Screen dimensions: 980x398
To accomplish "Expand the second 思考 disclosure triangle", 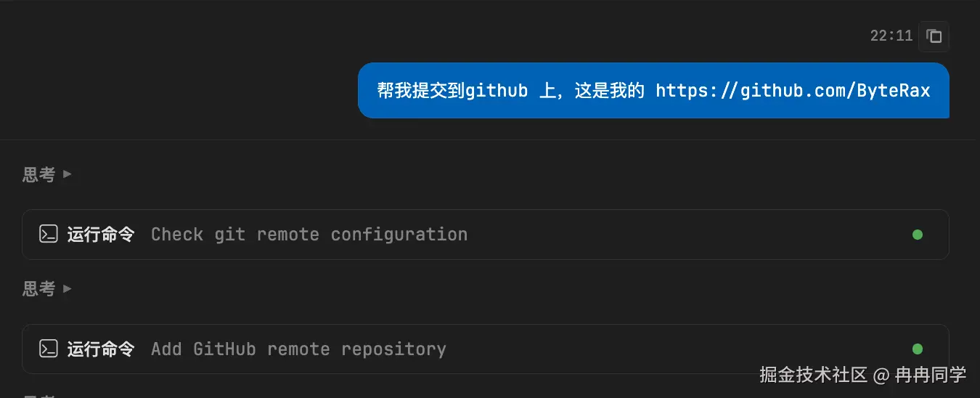I will (x=68, y=289).
